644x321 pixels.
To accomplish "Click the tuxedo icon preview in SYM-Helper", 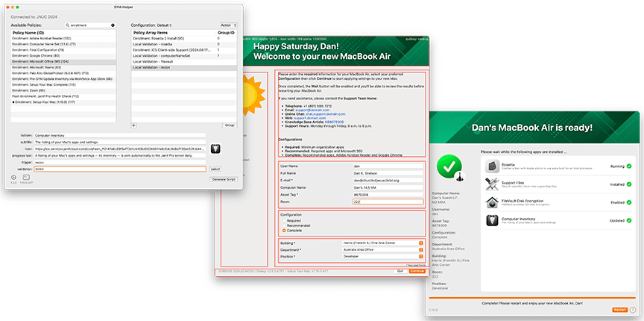I will point(215,149).
